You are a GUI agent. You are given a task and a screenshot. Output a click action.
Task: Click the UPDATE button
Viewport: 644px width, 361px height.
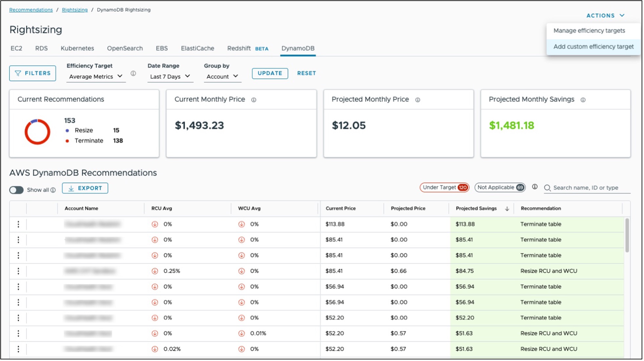pyautogui.click(x=270, y=73)
